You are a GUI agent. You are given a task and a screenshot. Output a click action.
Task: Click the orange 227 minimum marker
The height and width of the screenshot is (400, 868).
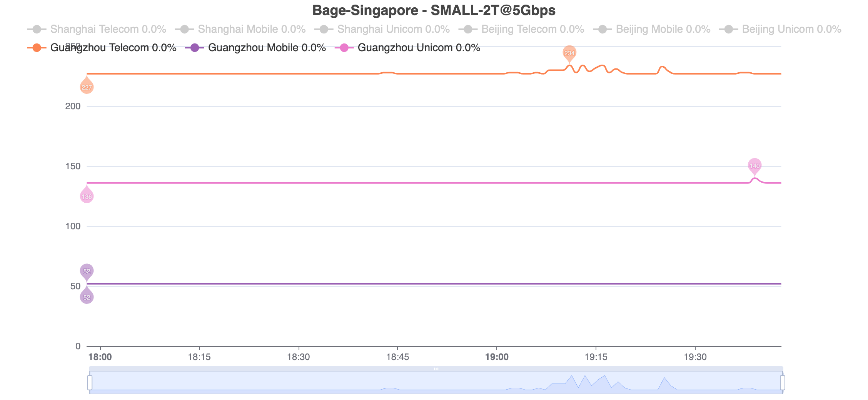pyautogui.click(x=87, y=87)
